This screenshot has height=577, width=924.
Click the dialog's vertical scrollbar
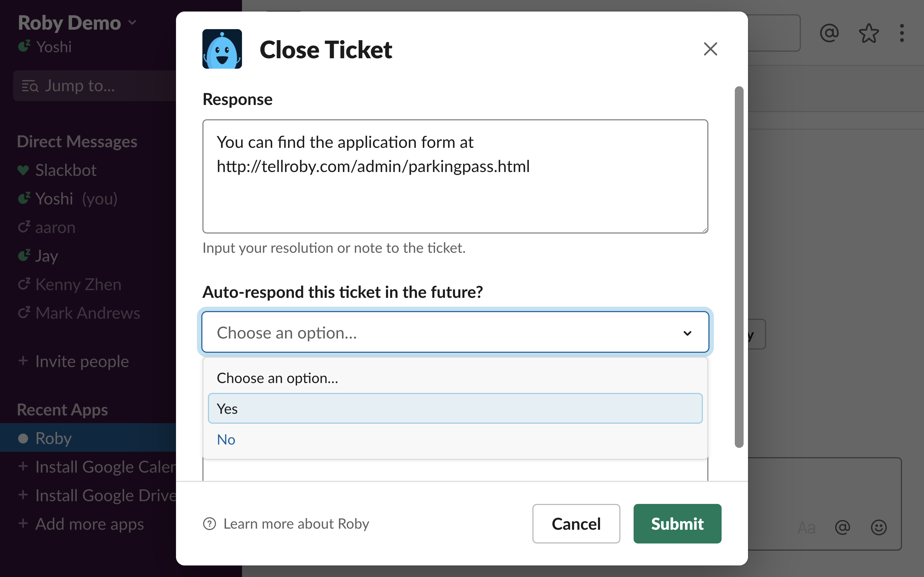(739, 267)
